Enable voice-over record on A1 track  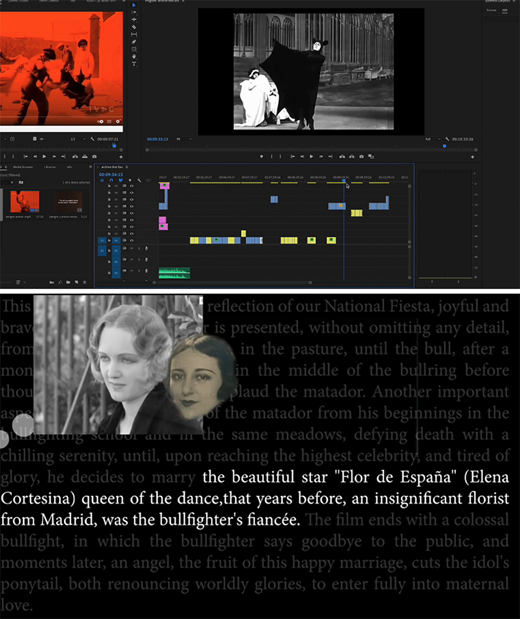click(x=146, y=248)
